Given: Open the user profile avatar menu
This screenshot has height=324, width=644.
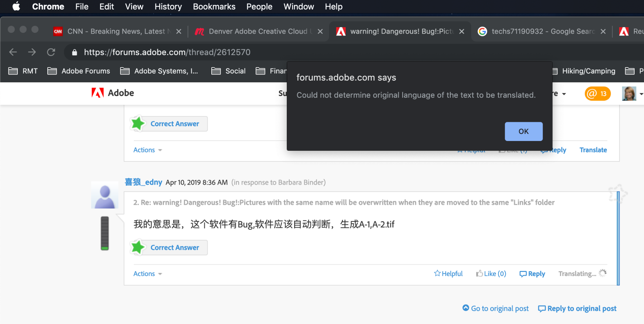Looking at the screenshot, I should [629, 94].
